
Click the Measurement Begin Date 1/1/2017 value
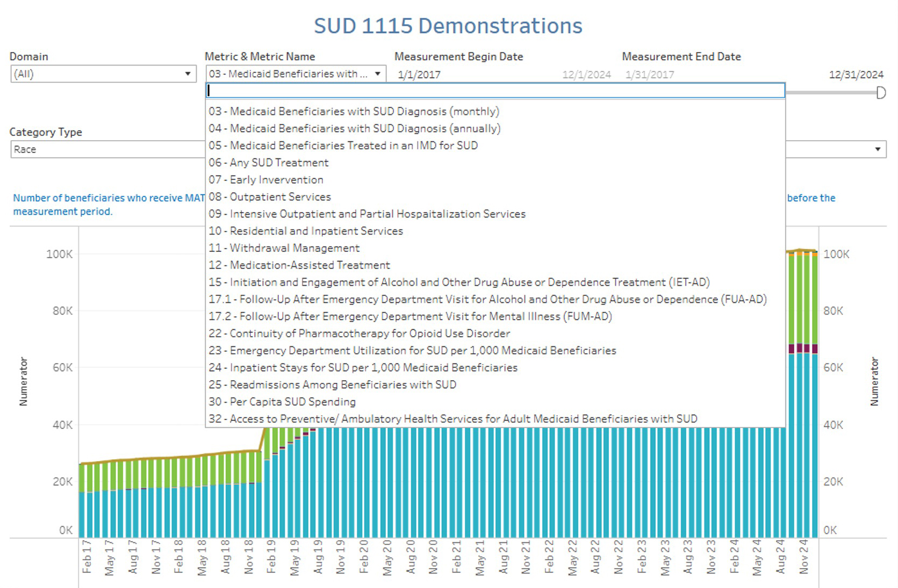pyautogui.click(x=419, y=75)
